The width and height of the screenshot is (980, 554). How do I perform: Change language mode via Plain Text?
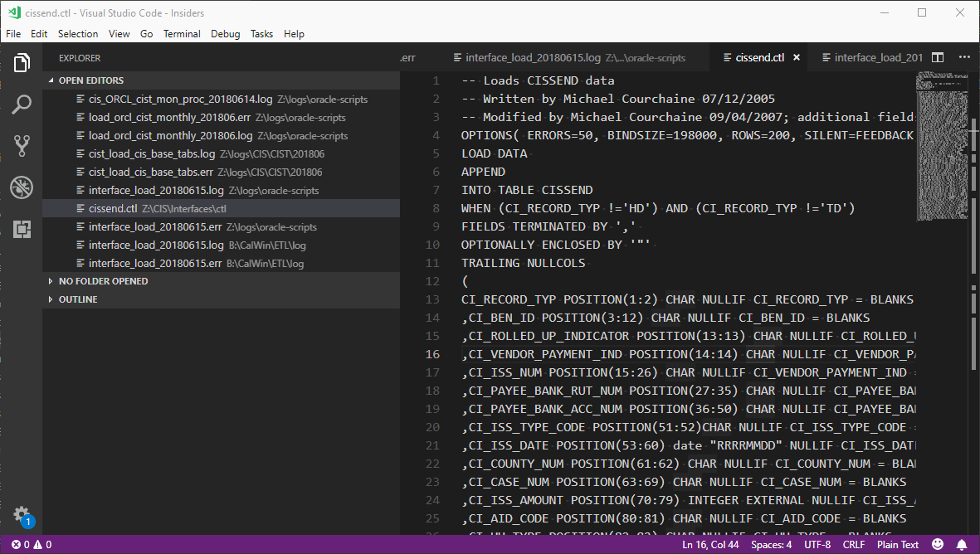coord(897,545)
